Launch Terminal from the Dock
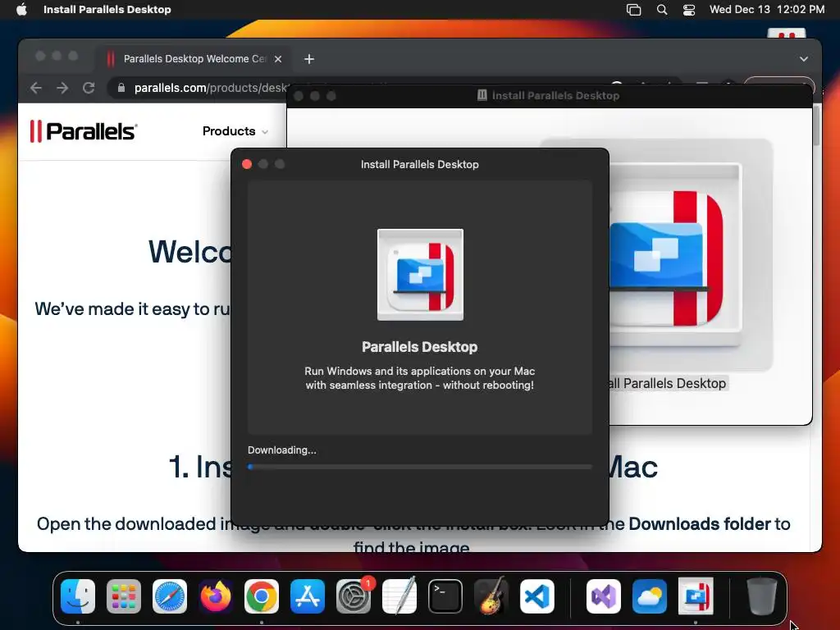 [x=445, y=596]
